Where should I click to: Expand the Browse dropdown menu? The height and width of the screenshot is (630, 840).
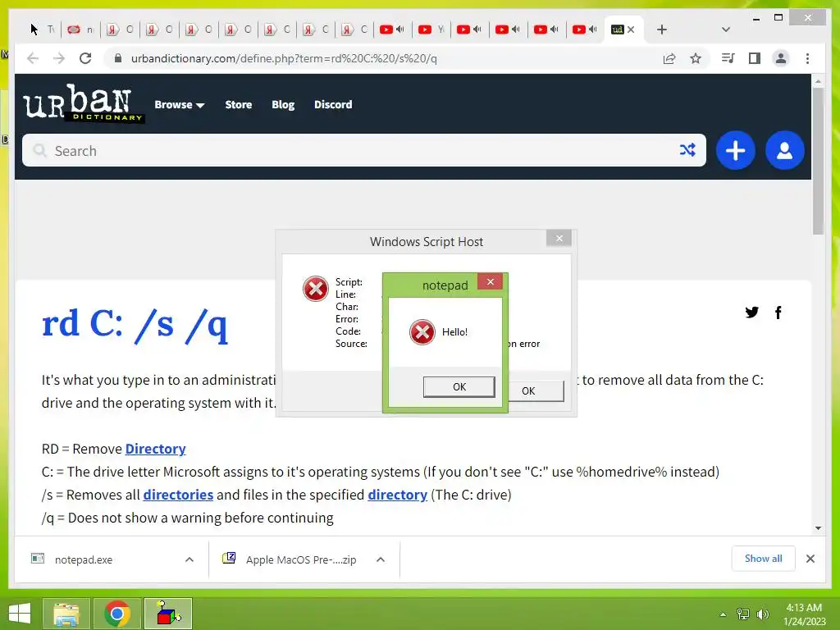click(x=180, y=104)
